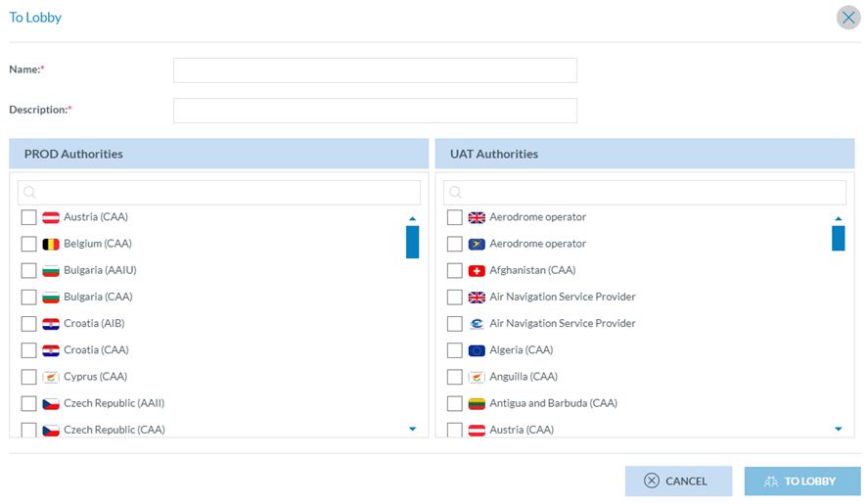Screen dimensions: 867x504
Task: Click the UAT Authorities scrollbar thumb
Action: coord(838,238)
